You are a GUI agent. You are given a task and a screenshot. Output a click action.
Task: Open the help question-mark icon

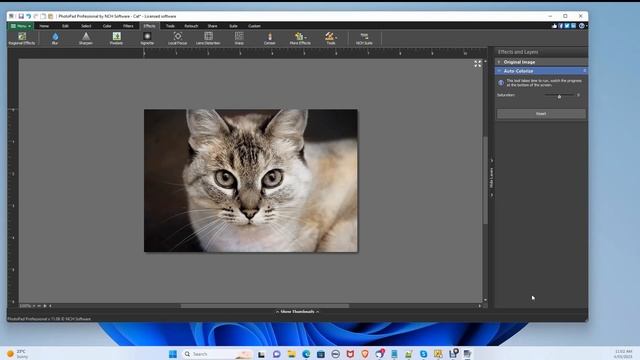click(x=582, y=26)
